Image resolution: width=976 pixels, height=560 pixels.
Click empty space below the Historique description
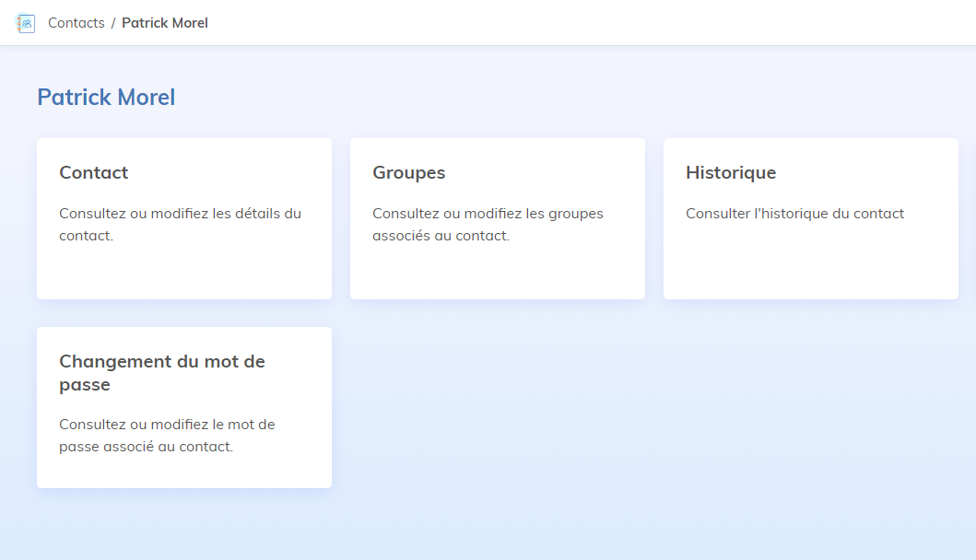(811, 262)
